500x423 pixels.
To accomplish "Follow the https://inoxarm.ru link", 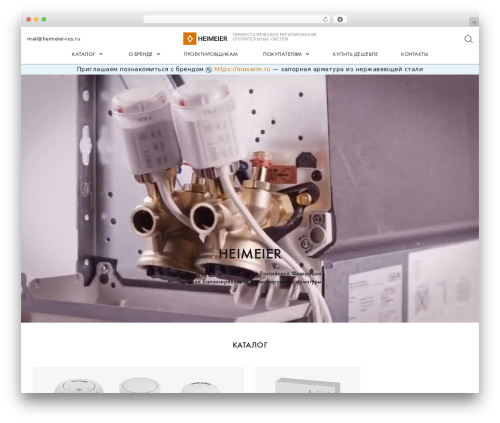I will (242, 69).
